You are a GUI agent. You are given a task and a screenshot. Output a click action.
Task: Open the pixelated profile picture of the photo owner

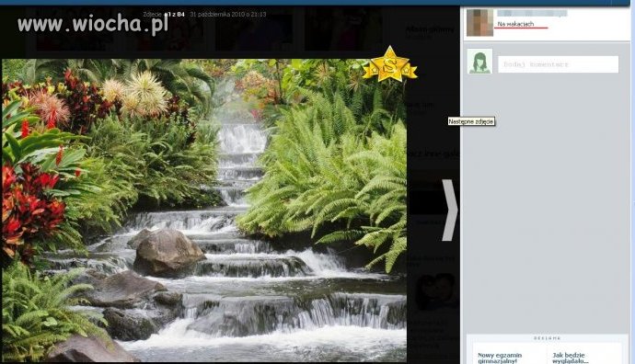pyautogui.click(x=479, y=22)
